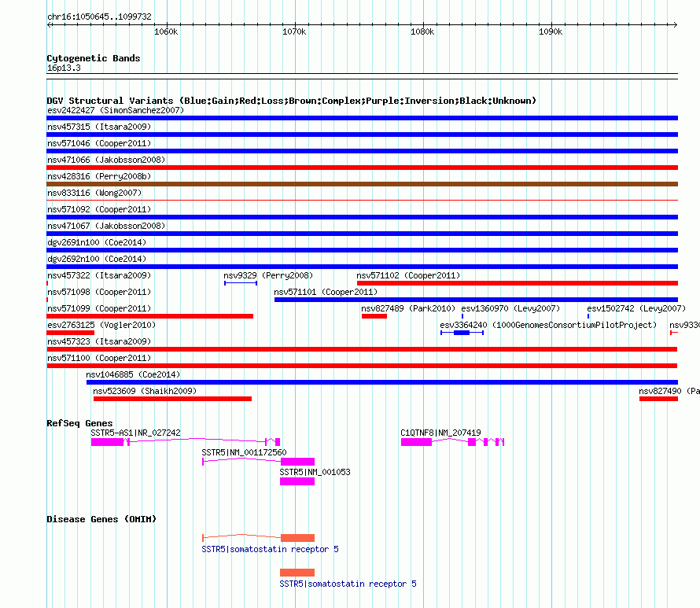Image resolution: width=700 pixels, height=608 pixels.
Task: Click the nsv827490 variant label
Action: pos(669,391)
